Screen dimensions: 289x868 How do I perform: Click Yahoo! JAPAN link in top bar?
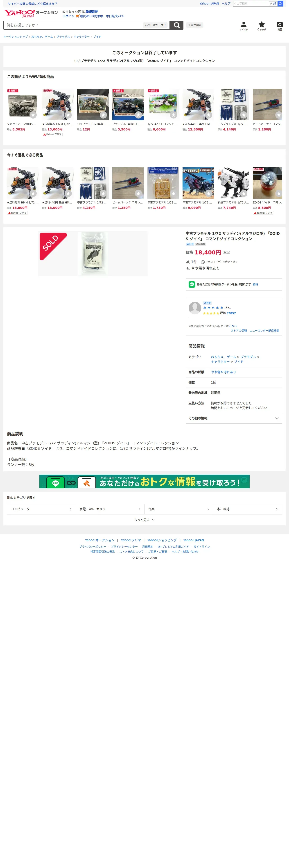pos(209,4)
